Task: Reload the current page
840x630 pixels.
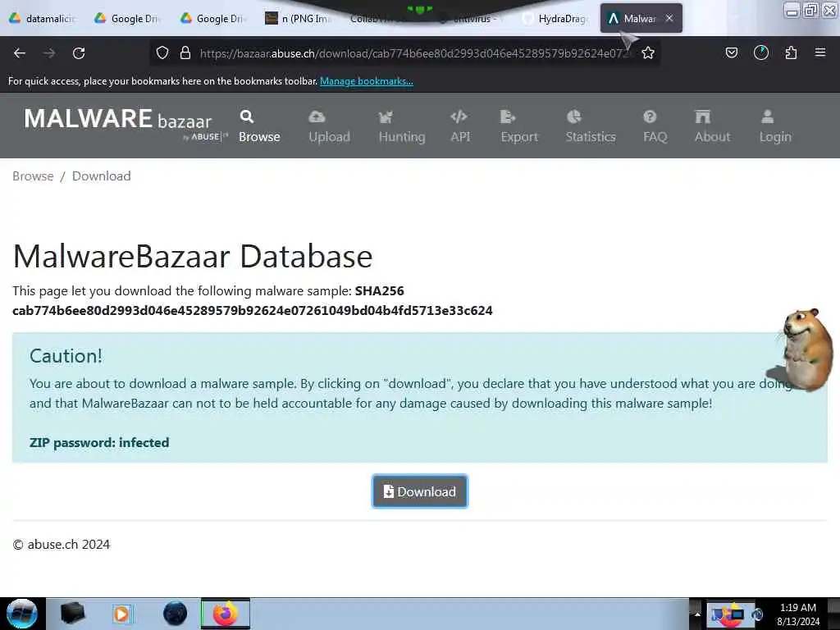Action: [79, 53]
